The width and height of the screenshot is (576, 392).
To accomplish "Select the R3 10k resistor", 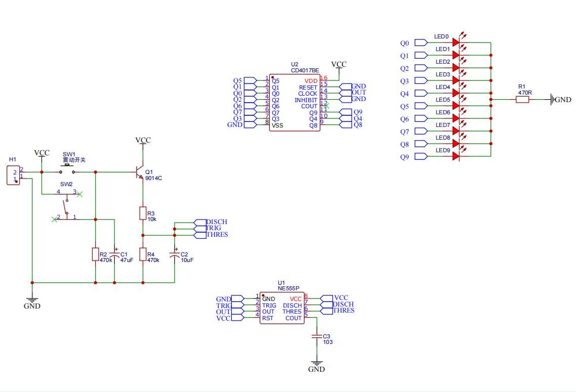I will [143, 213].
